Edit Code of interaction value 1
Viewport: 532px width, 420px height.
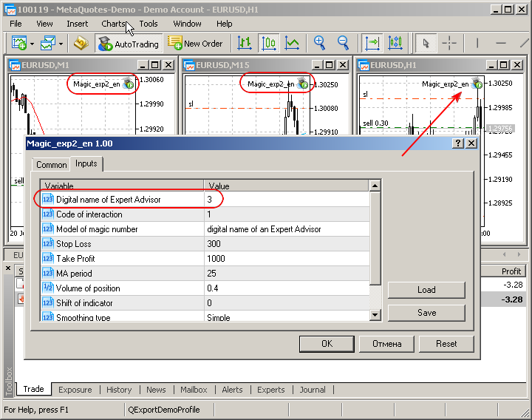click(x=287, y=214)
